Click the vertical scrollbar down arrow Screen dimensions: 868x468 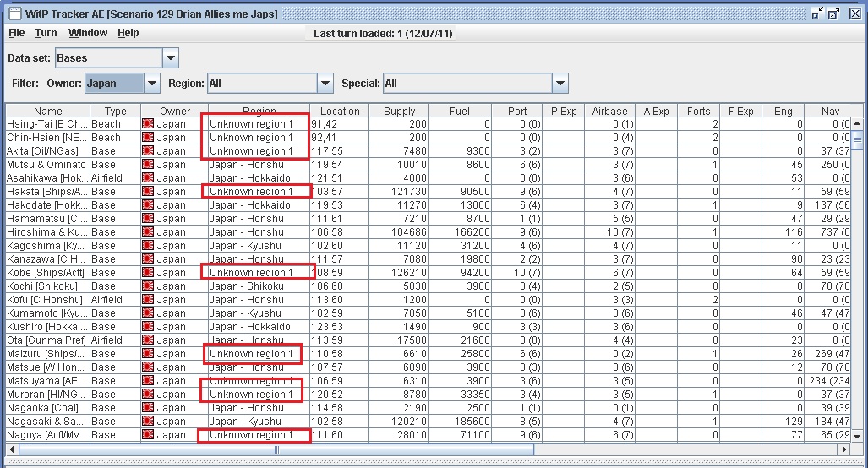857,436
